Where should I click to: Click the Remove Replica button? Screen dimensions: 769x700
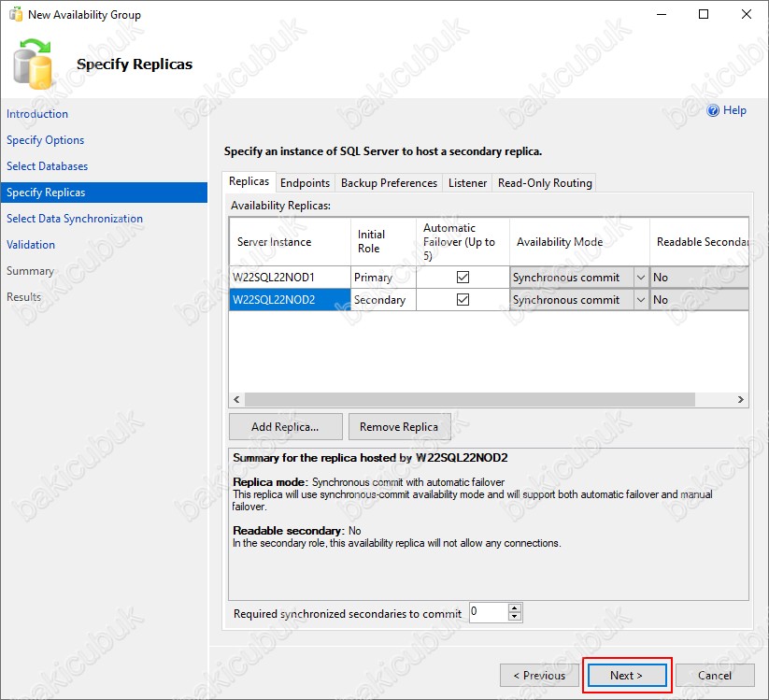pos(399,427)
